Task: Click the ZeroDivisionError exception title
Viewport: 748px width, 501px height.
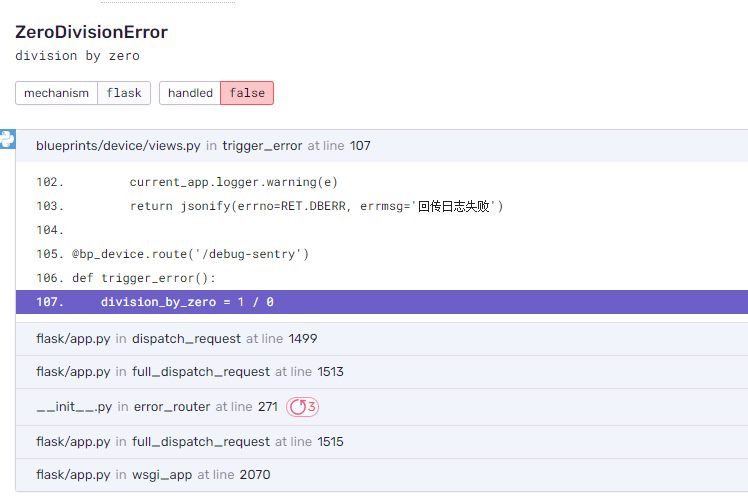Action: click(x=91, y=32)
